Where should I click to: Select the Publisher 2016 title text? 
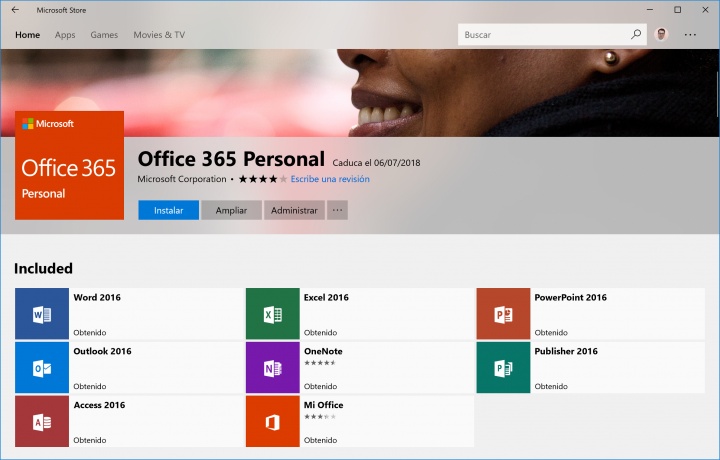(566, 351)
